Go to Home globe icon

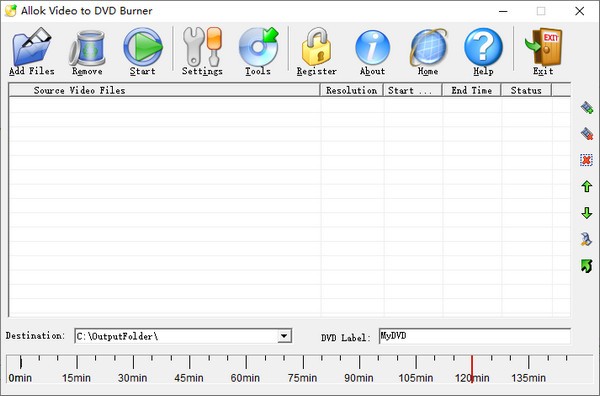pyautogui.click(x=428, y=47)
